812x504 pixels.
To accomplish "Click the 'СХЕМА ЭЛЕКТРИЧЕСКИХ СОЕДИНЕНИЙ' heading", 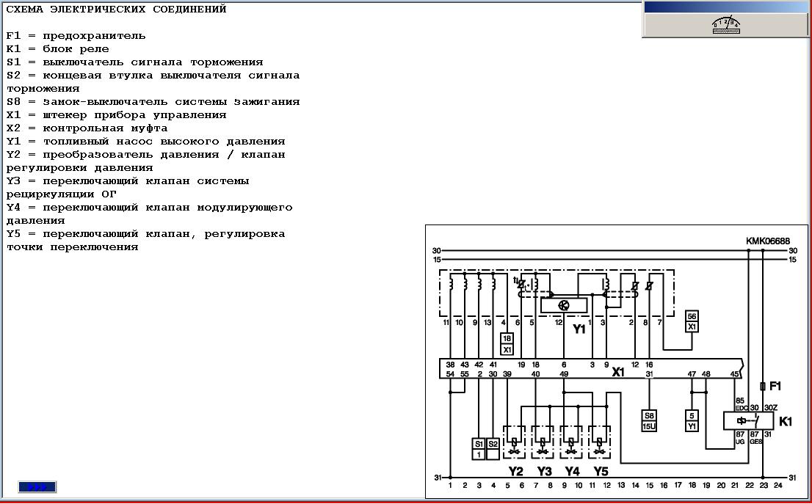I will coord(117,10).
